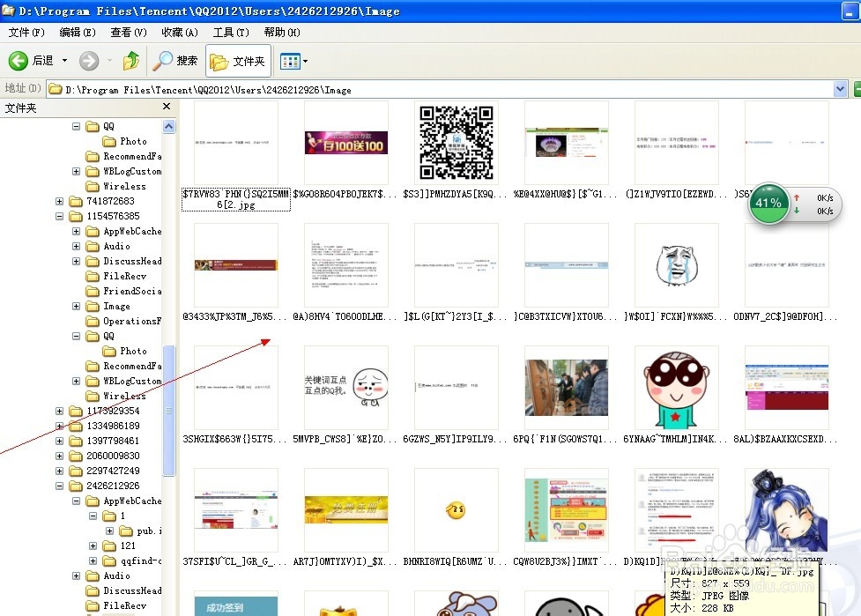
Task: Select the 1334986189 folder in tree
Action: tap(113, 426)
